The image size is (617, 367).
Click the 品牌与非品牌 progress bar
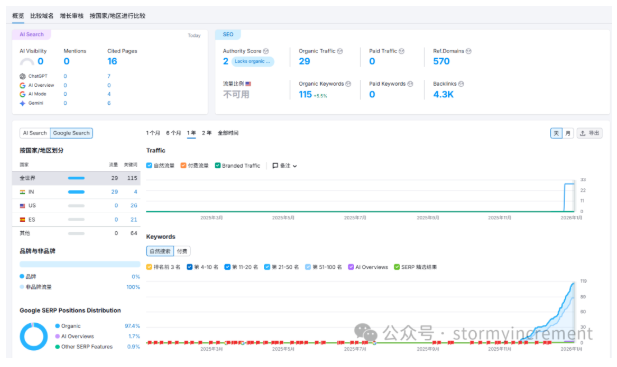tap(80, 264)
